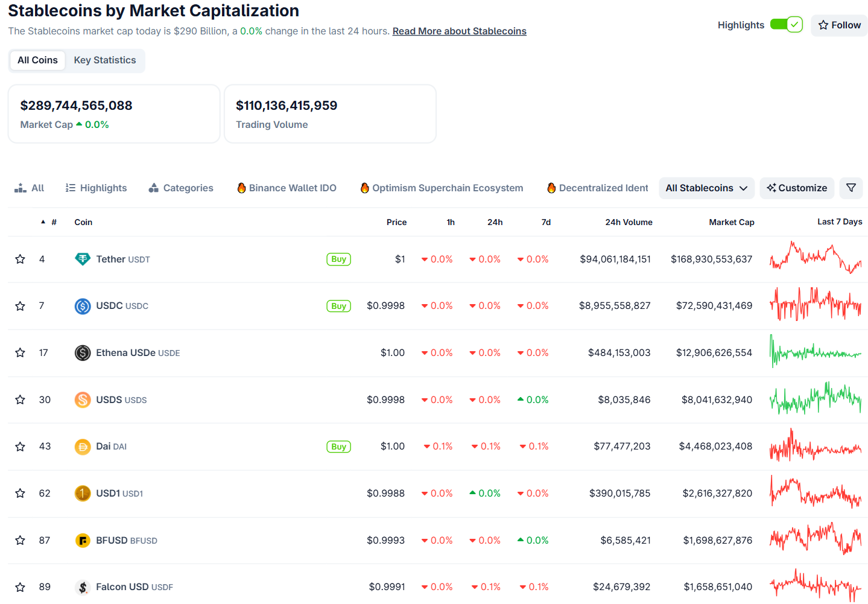Click the fire icon beside Binance Wallet IDO
This screenshot has width=868, height=604.
pos(241,188)
